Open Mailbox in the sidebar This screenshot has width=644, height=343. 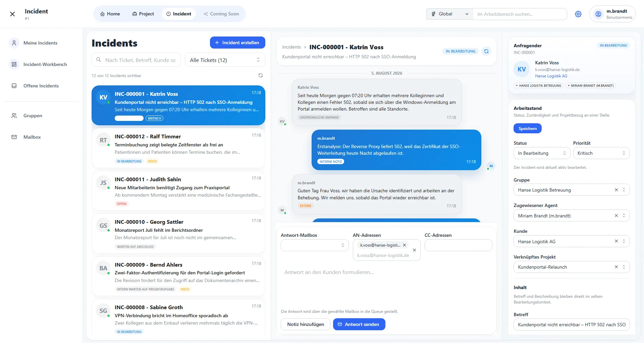[41, 137]
